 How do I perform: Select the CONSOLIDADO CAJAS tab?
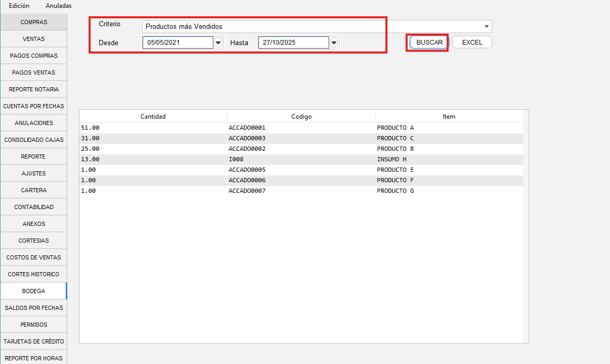pyautogui.click(x=34, y=140)
